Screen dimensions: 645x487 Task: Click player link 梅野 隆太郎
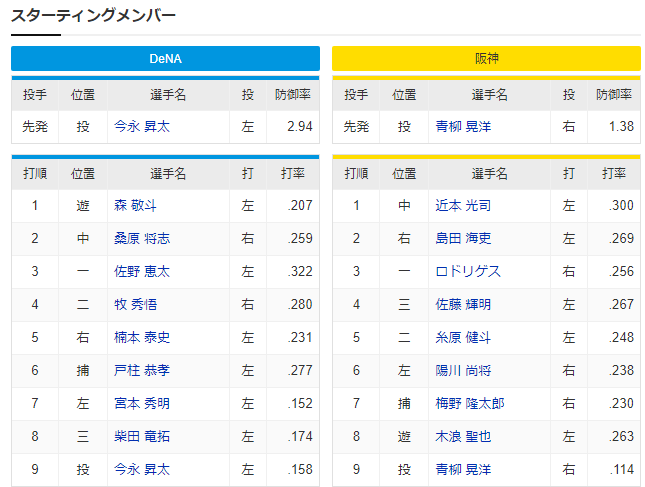coord(470,403)
